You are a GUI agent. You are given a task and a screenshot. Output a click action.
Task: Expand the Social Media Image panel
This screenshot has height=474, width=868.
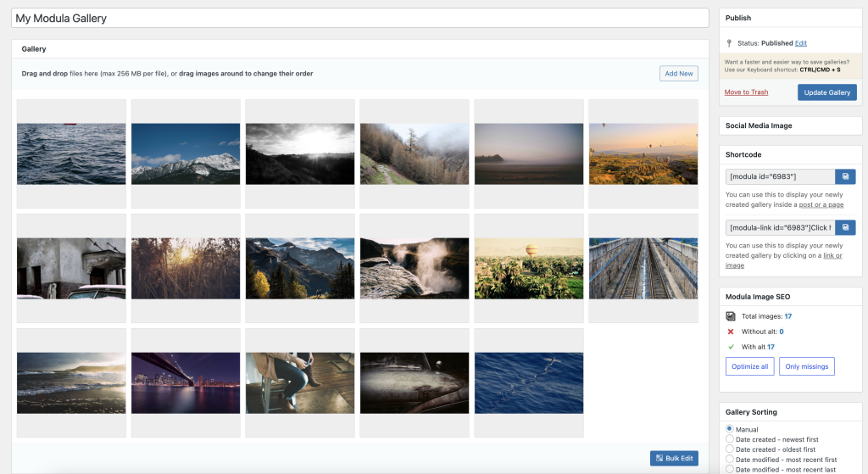click(790, 125)
